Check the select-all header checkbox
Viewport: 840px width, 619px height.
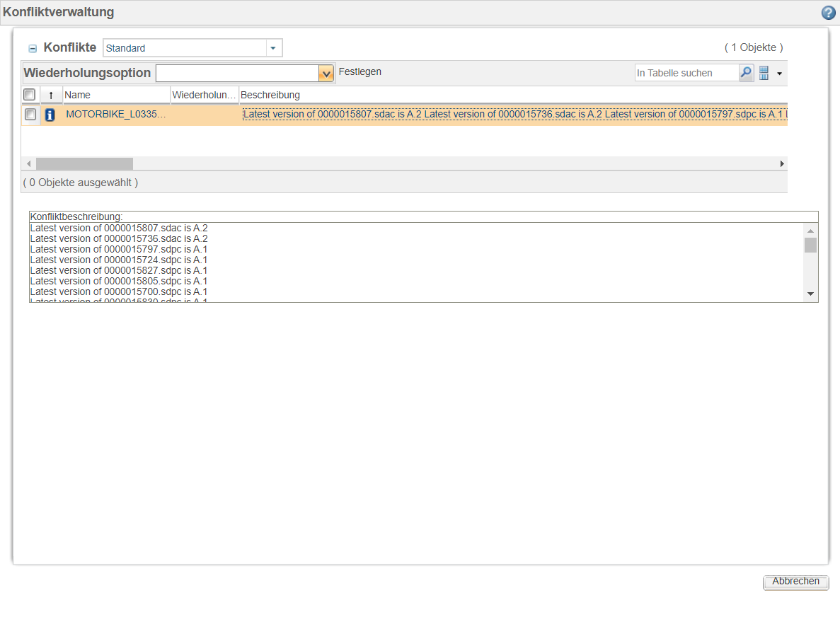click(30, 95)
